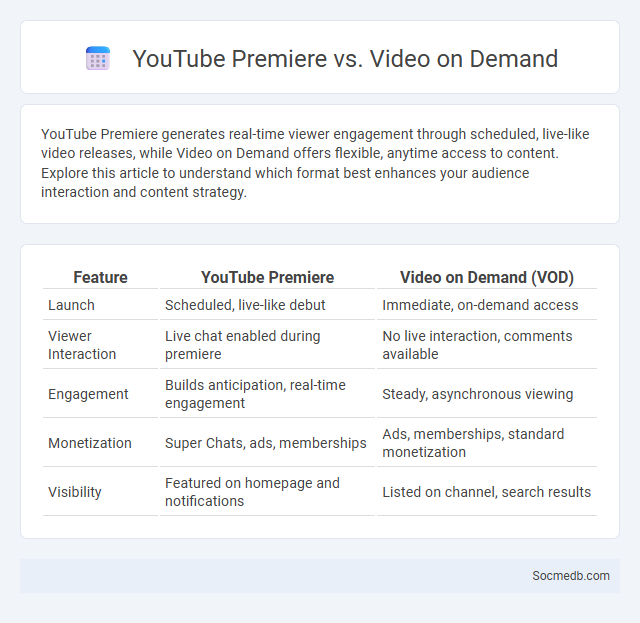640x623 pixels.
Task: Click the 'Steady, asynchronous viewing' cell
Action: pos(487,394)
